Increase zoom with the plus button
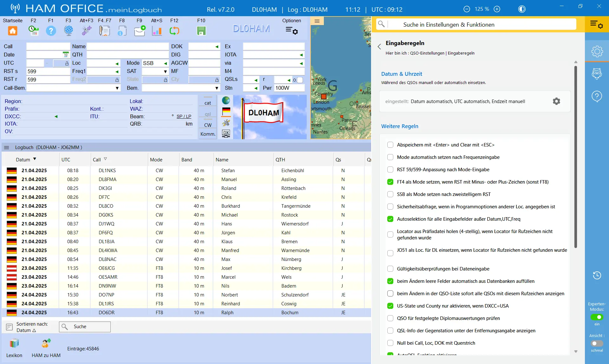The height and width of the screenshot is (364, 609). click(497, 9)
